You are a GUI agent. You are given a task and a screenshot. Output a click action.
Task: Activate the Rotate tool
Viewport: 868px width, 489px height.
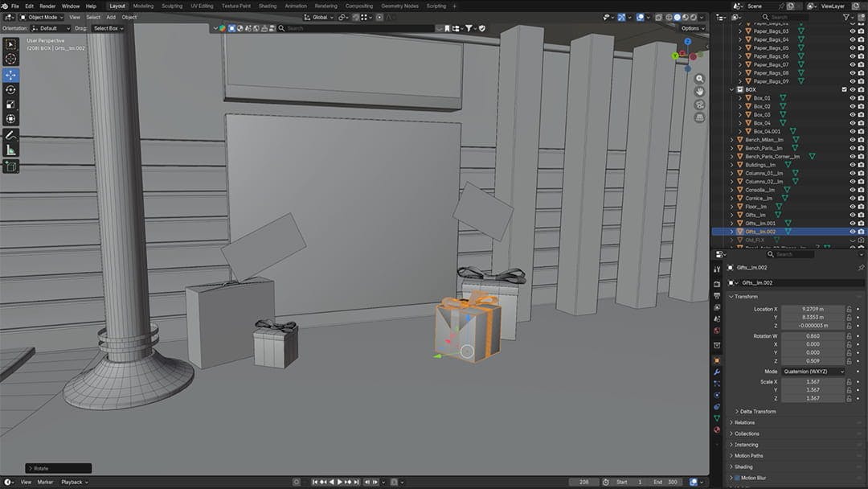(x=11, y=90)
